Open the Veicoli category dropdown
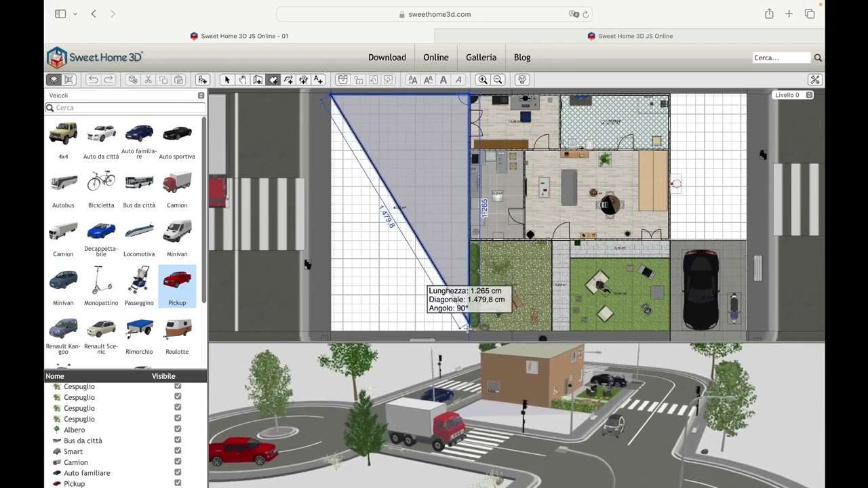Screen dimensions: 868x488 pos(125,96)
